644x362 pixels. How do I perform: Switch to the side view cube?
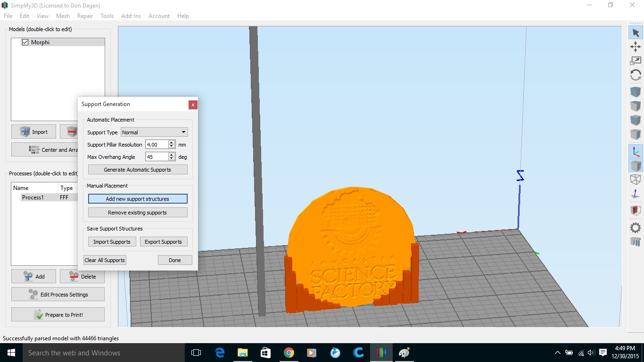point(636,134)
